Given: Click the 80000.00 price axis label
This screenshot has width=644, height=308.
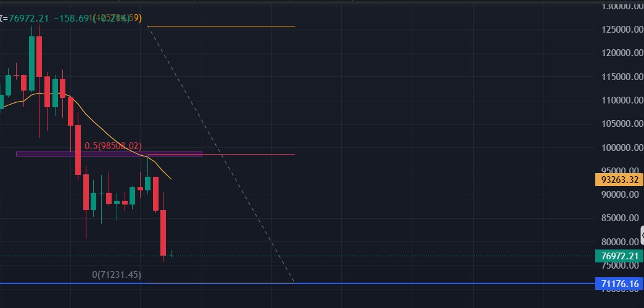Looking at the screenshot, I should [619, 241].
